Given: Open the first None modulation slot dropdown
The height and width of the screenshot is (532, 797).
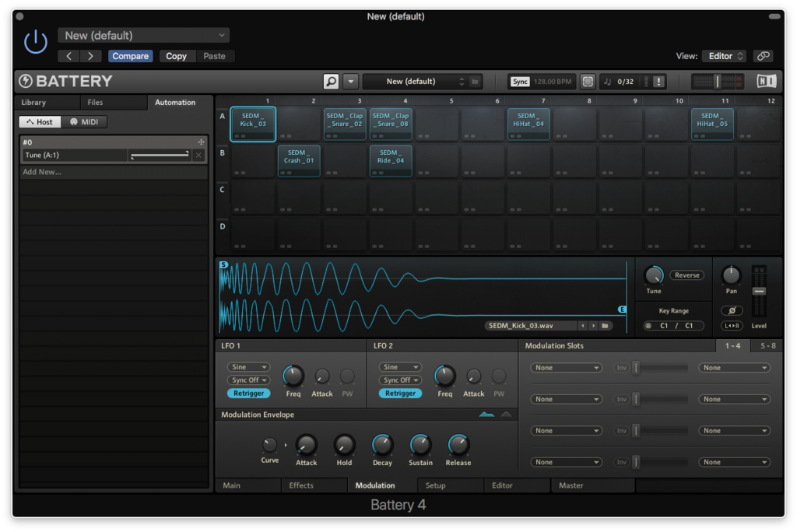Looking at the screenshot, I should [566, 367].
